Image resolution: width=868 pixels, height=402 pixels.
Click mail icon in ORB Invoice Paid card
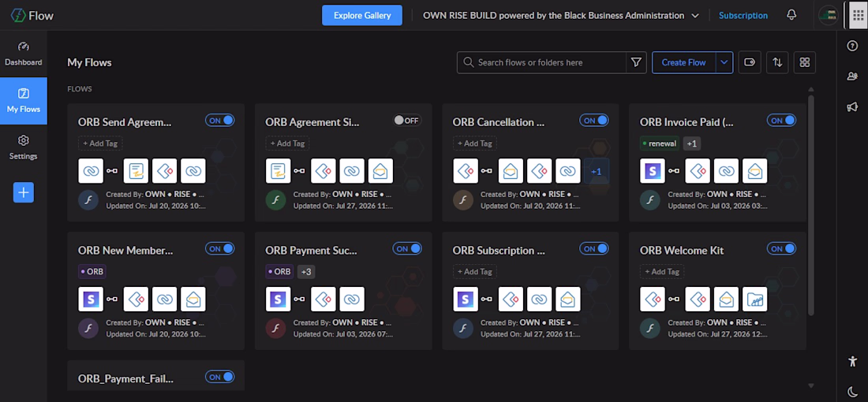pyautogui.click(x=755, y=171)
